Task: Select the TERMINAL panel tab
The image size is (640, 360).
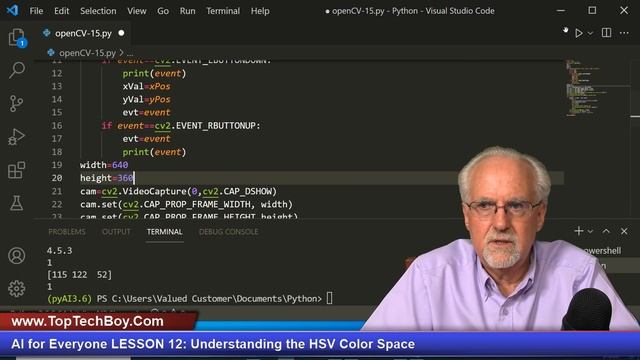Action: pyautogui.click(x=164, y=232)
